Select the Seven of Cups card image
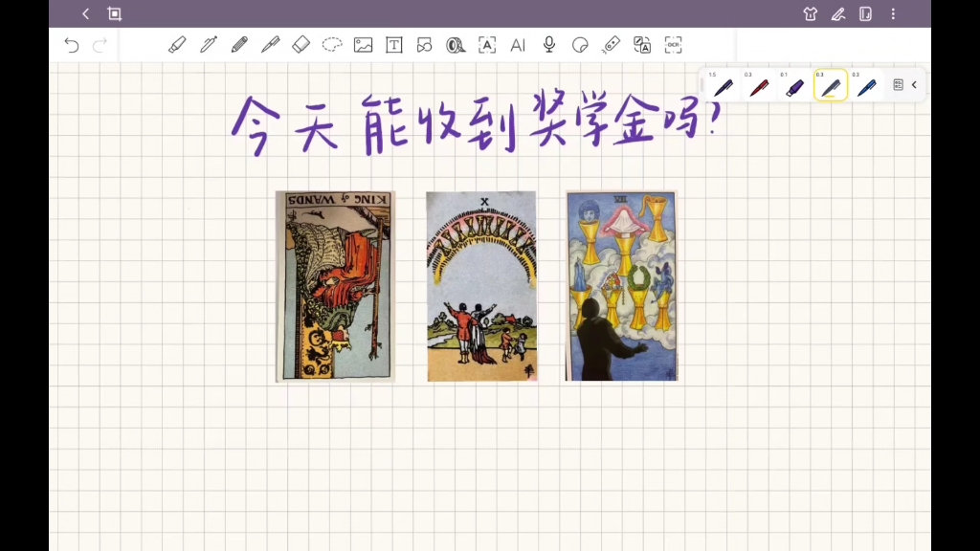Image resolution: width=980 pixels, height=551 pixels. 621,285
